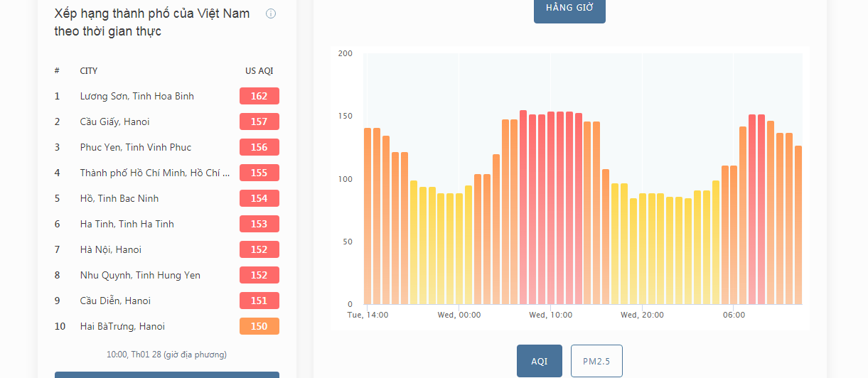Open Phuc Yen, Tinh Vinh Phuc
This screenshot has height=378, width=868.
(136, 147)
